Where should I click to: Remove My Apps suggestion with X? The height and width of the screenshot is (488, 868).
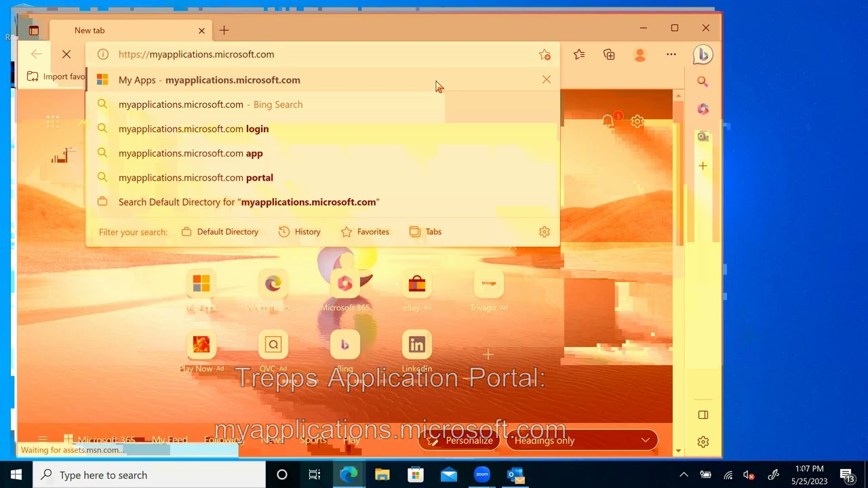click(547, 79)
